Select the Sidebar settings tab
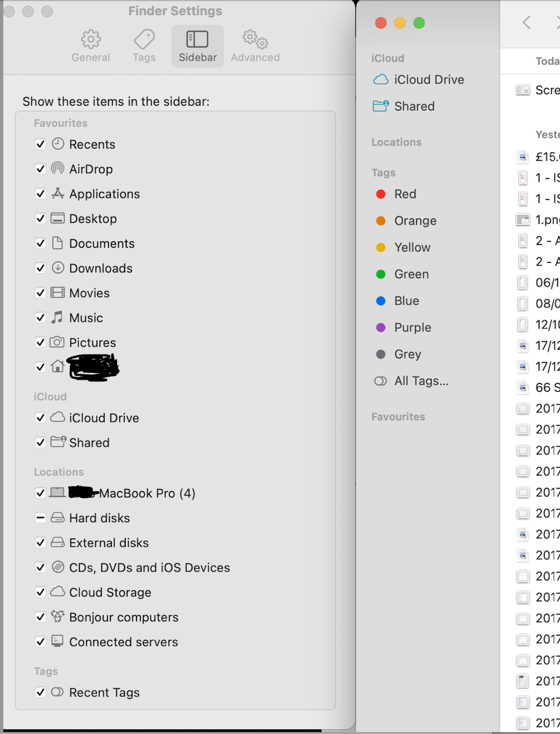 198,46
